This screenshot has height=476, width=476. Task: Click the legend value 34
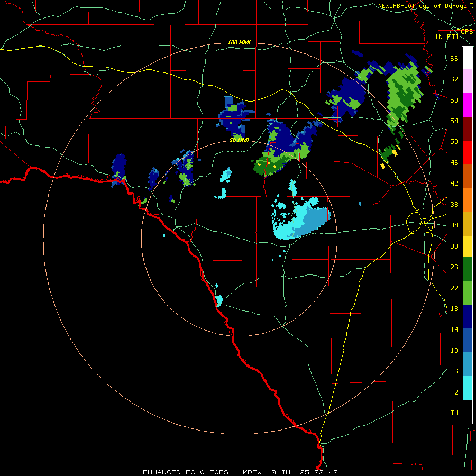[x=454, y=225]
